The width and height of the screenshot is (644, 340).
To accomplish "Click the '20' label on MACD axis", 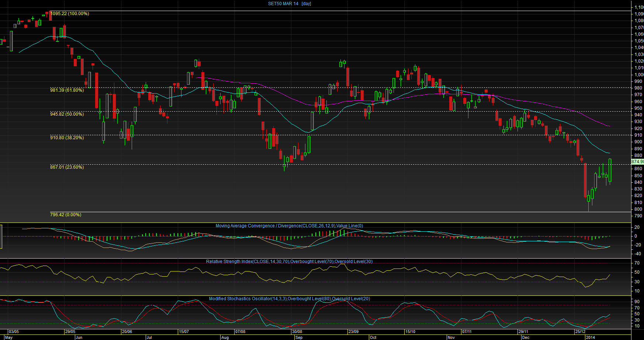I will click(637, 227).
